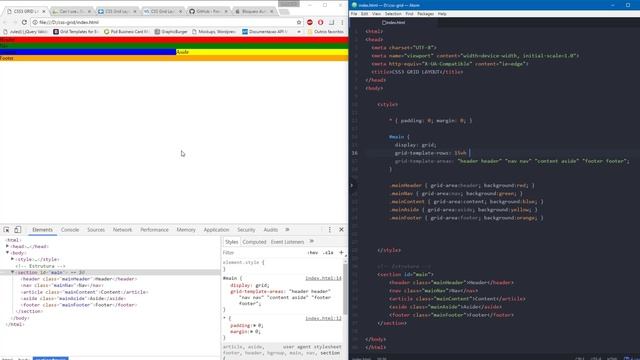Open the Help menu in Atom

[x=442, y=14]
